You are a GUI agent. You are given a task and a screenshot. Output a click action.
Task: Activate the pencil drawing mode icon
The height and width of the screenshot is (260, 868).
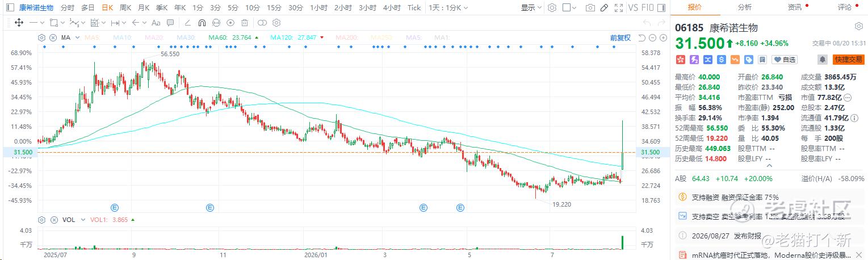(604, 8)
